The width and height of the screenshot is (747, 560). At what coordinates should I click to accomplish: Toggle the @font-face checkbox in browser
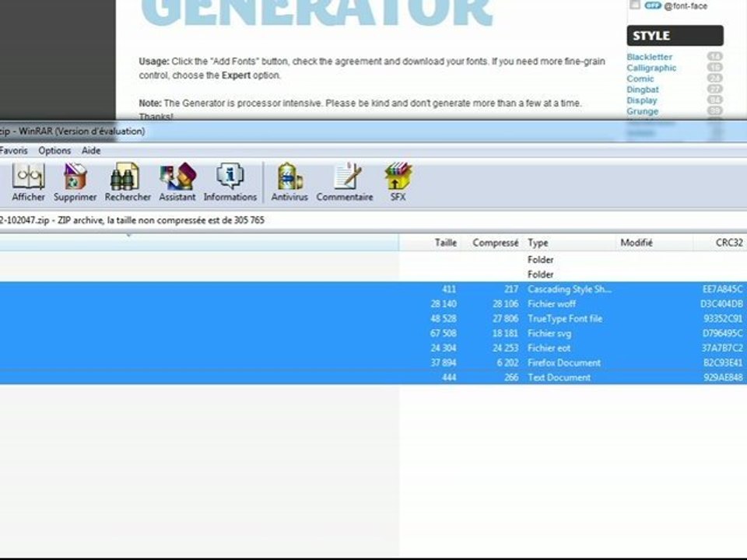coord(635,5)
